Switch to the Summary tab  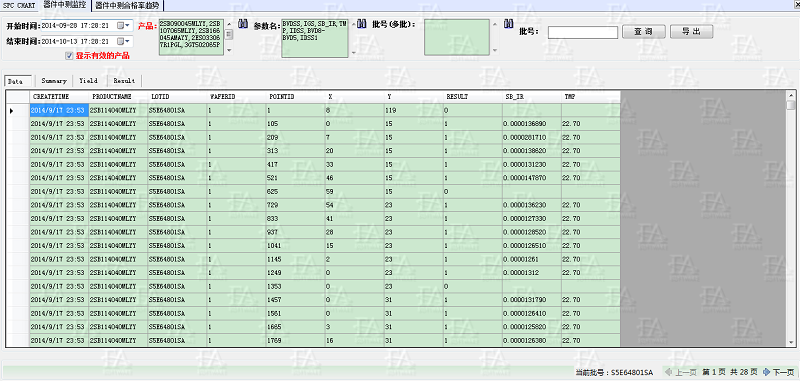tap(54, 81)
